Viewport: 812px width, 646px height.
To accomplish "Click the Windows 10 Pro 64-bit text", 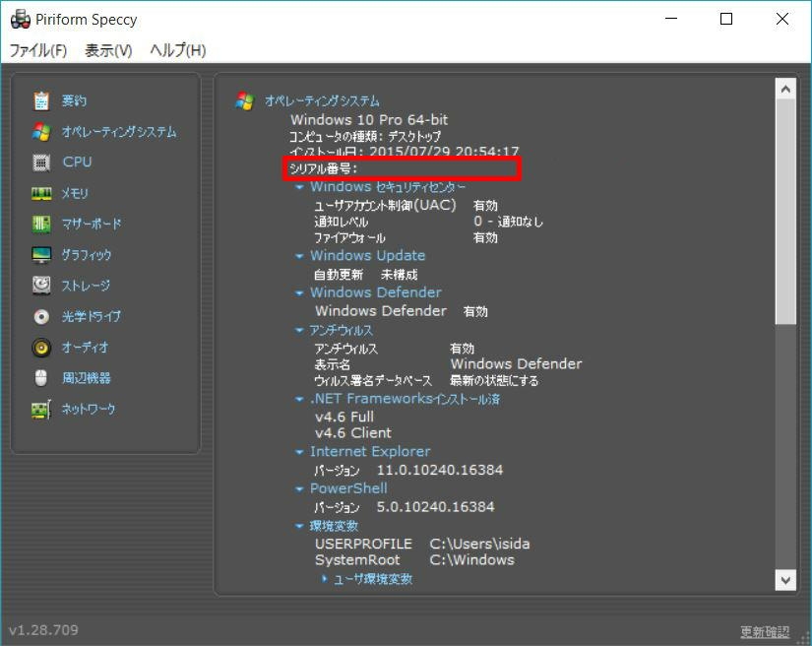I will [x=369, y=120].
